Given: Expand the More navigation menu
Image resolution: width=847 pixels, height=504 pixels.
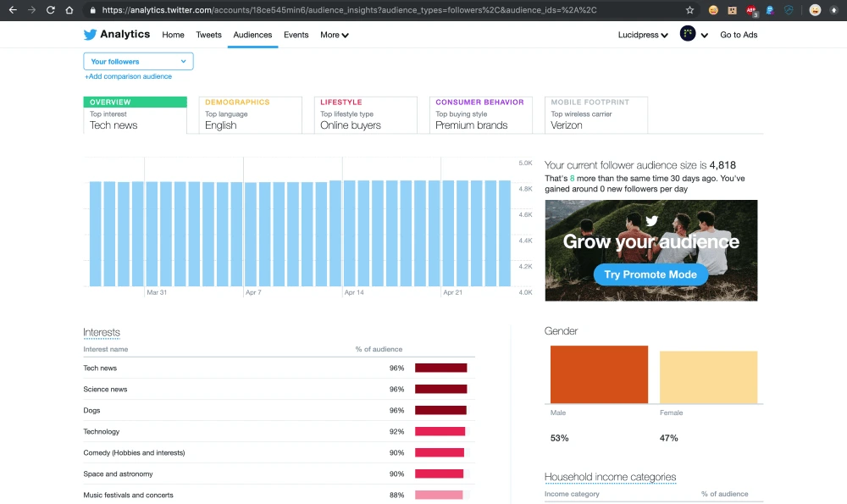Looking at the screenshot, I should pyautogui.click(x=334, y=35).
